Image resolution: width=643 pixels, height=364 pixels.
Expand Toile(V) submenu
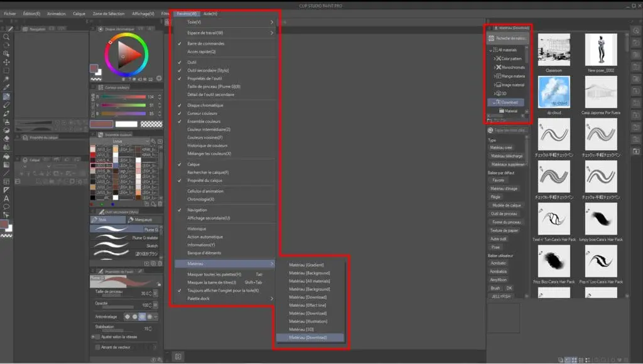(225, 22)
